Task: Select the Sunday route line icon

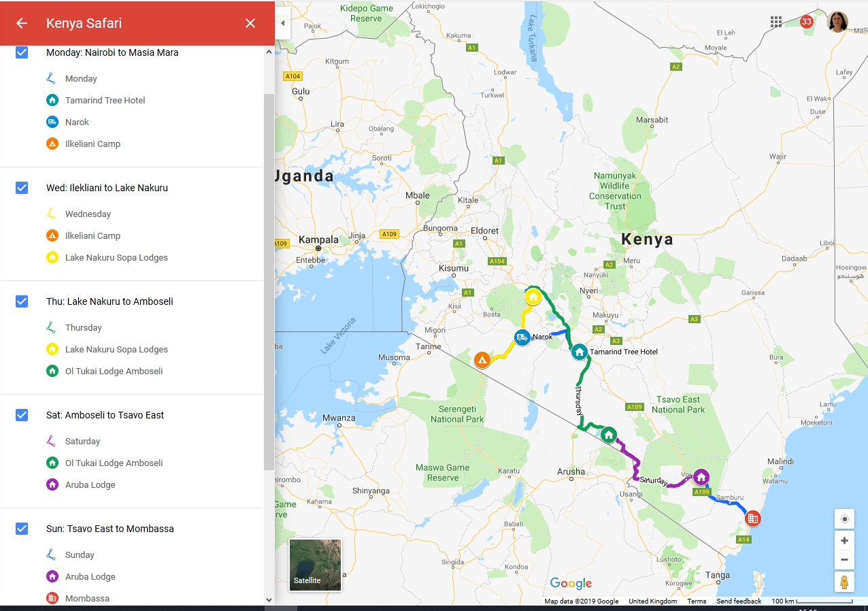Action: pyautogui.click(x=52, y=555)
